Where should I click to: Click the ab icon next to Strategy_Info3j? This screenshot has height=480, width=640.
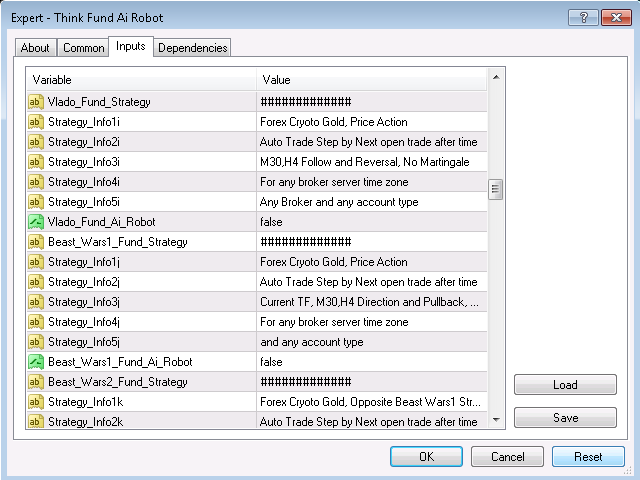pyautogui.click(x=36, y=302)
